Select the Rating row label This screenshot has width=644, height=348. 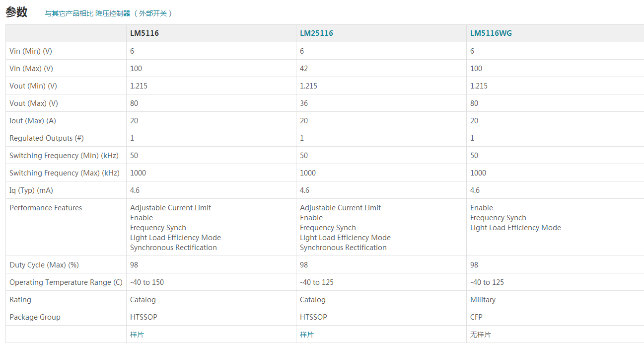click(20, 300)
